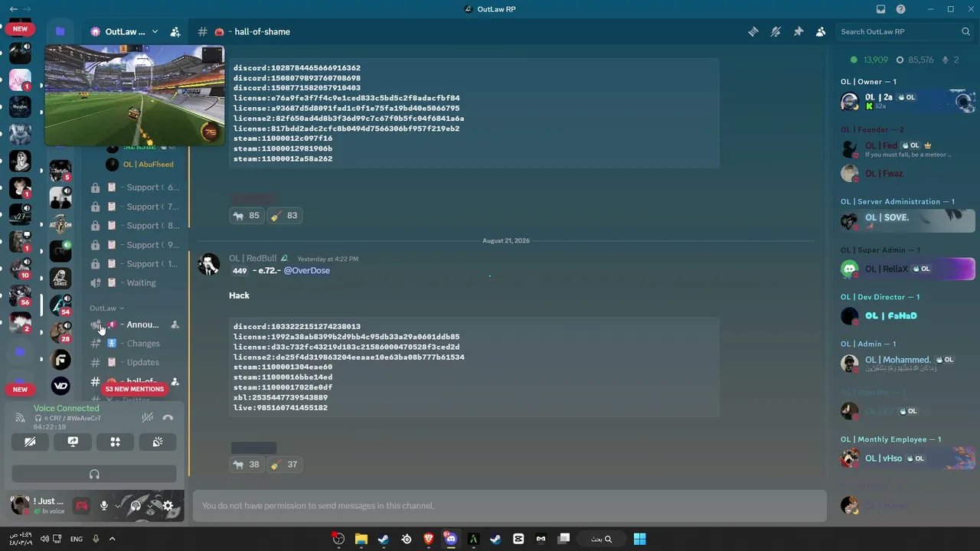
Task: Share your screen in voice panel
Action: pos(73,442)
